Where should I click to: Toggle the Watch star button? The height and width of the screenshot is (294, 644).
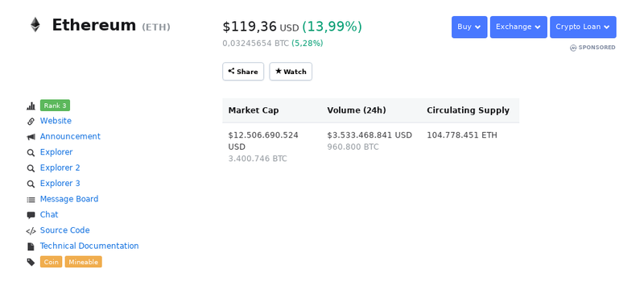[291, 72]
